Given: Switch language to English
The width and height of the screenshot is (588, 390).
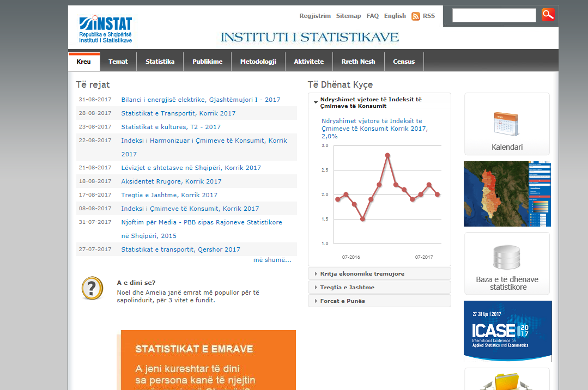Looking at the screenshot, I should coord(395,16).
